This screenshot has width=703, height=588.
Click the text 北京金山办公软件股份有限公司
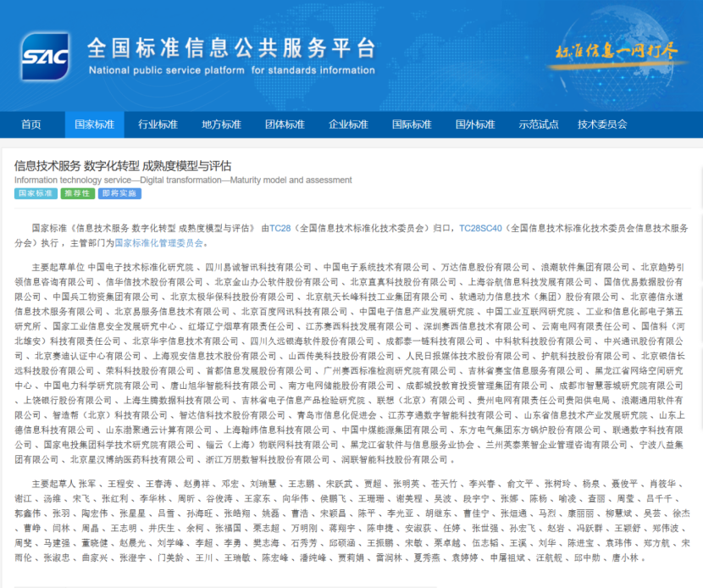click(277, 282)
